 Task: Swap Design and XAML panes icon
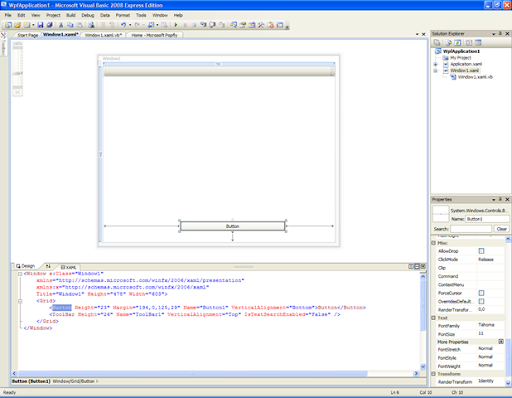coord(48,266)
